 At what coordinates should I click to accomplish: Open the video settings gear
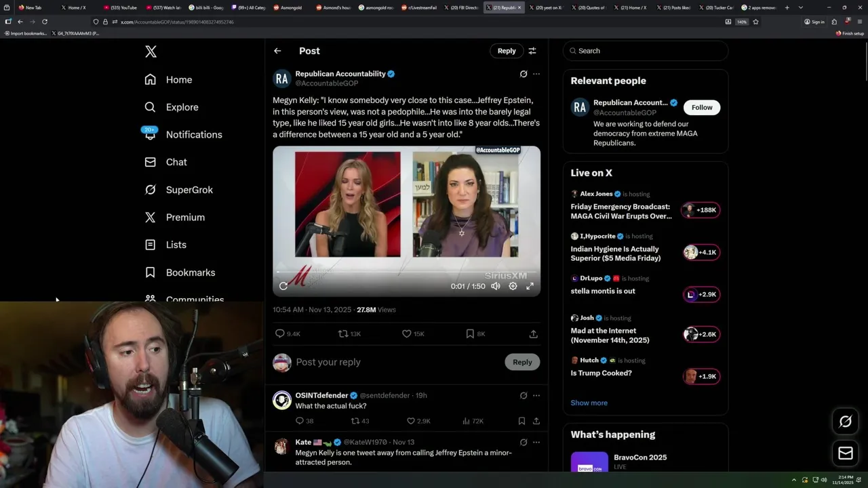[513, 286]
